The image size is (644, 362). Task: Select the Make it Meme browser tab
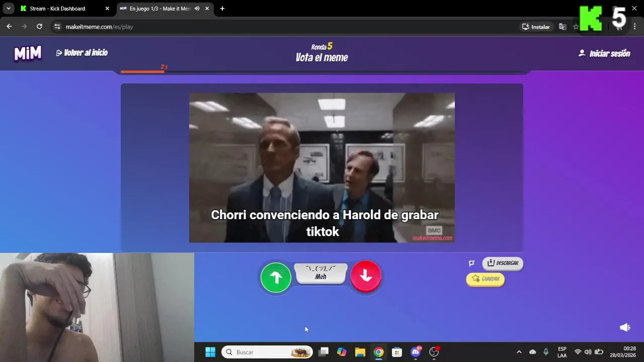click(x=160, y=9)
